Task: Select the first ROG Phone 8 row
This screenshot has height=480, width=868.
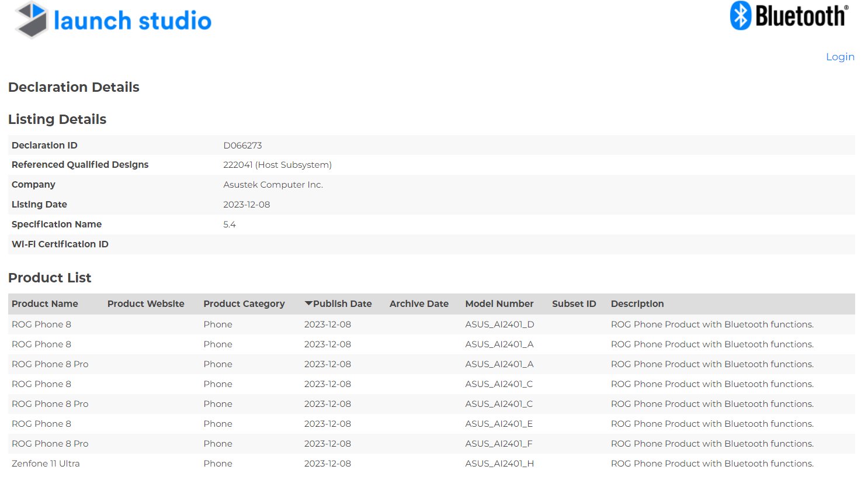Action: coord(41,324)
